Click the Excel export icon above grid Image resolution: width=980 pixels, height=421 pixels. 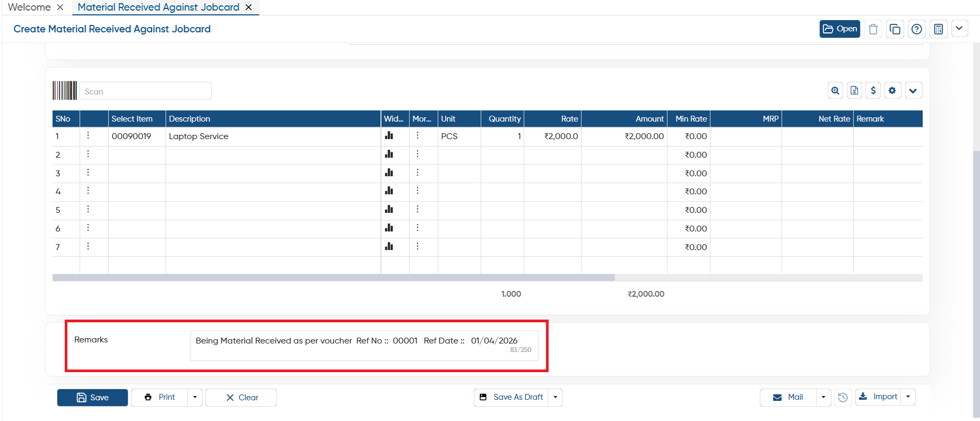[x=854, y=91]
